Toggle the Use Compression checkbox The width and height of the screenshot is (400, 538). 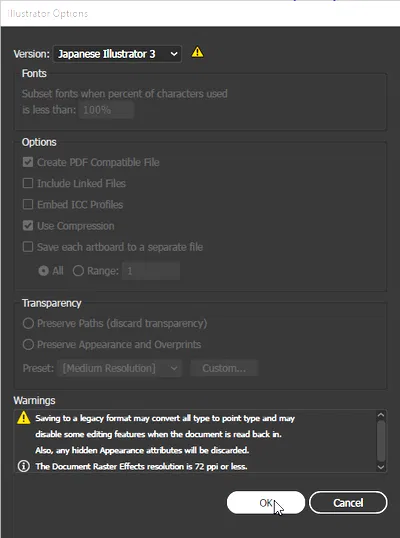(28, 226)
